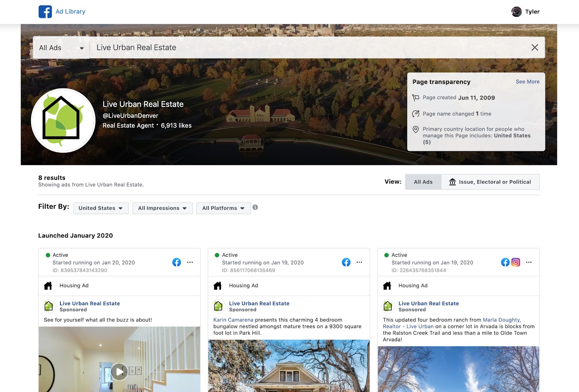This screenshot has width=579, height=392.
Task: Open Live Urban Real Estate link in third ad
Action: (428, 303)
